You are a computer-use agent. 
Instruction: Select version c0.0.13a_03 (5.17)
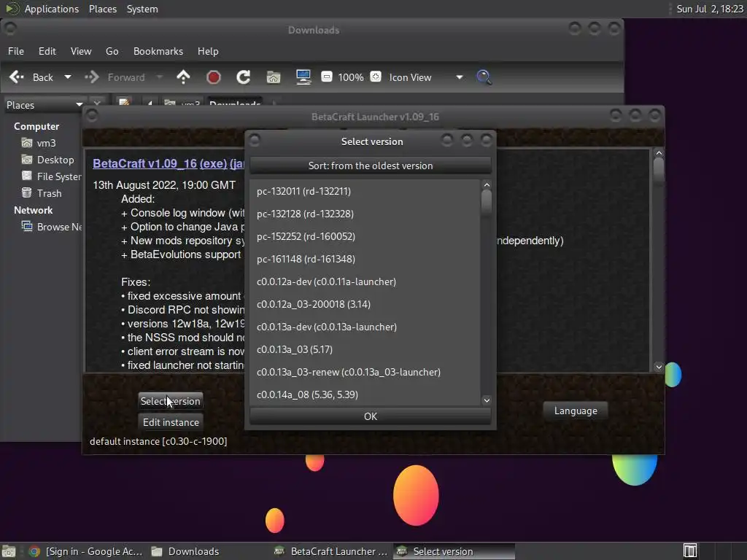tap(365, 349)
